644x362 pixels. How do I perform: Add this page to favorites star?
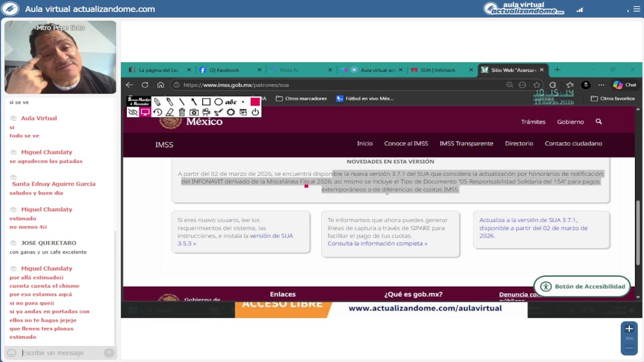pyautogui.click(x=537, y=85)
